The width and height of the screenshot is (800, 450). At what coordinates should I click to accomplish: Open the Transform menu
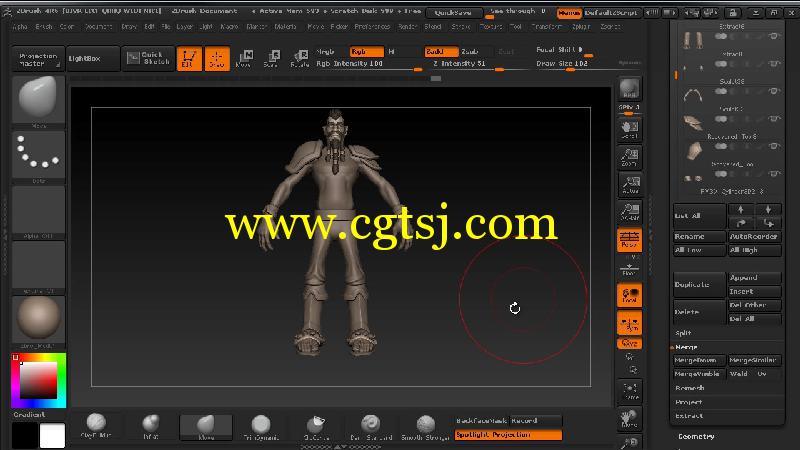[x=546, y=27]
